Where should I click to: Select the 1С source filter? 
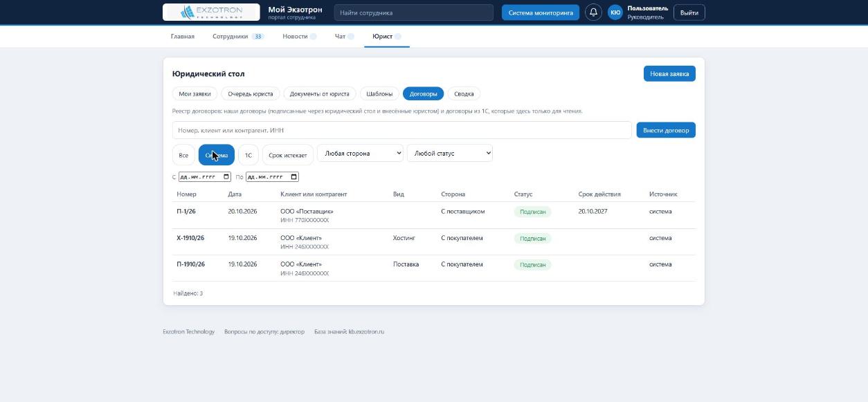(x=248, y=155)
